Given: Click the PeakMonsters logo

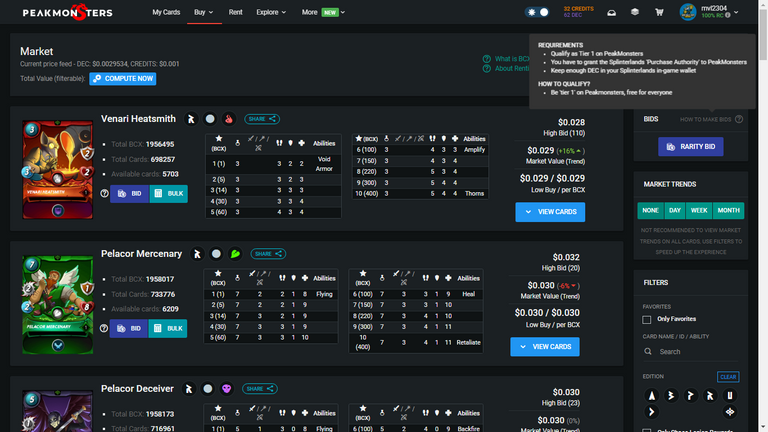Looking at the screenshot, I should coord(68,12).
